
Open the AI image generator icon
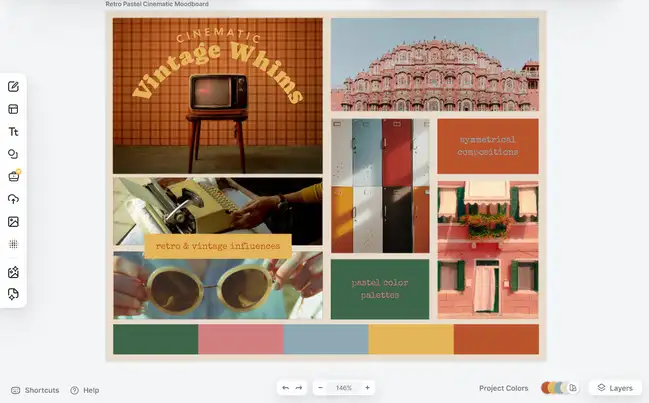click(x=13, y=272)
